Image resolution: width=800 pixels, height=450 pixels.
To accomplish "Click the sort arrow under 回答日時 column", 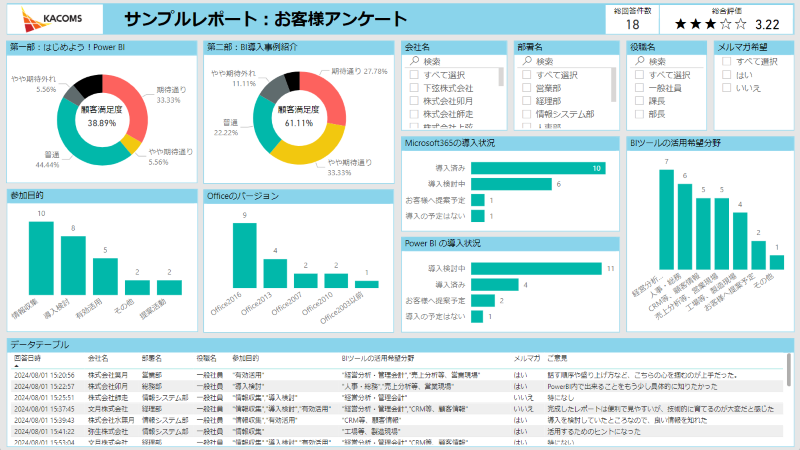I will click(16, 366).
